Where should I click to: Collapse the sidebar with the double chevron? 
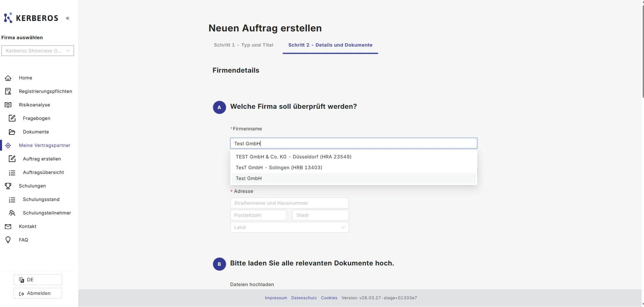click(x=68, y=18)
